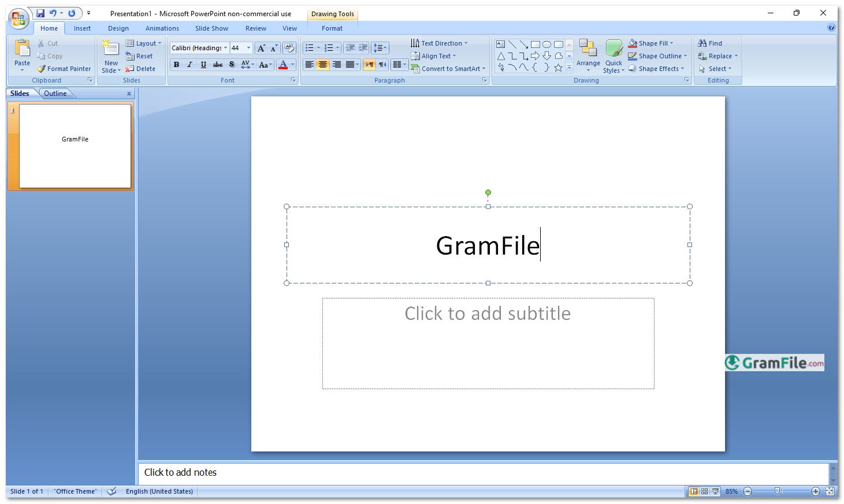Click the subtitle placeholder text box

(x=488, y=344)
